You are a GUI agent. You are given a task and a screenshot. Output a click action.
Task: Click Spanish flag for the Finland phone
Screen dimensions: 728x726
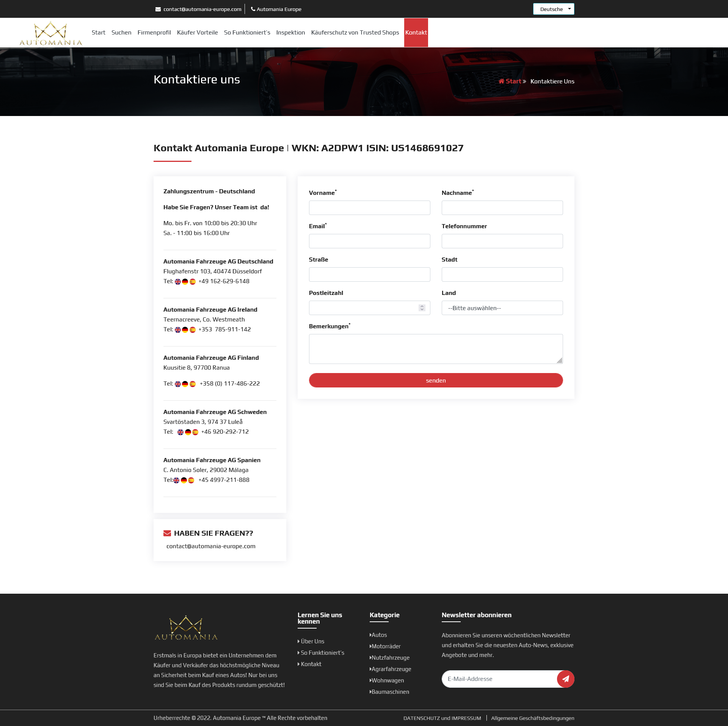coord(193,384)
